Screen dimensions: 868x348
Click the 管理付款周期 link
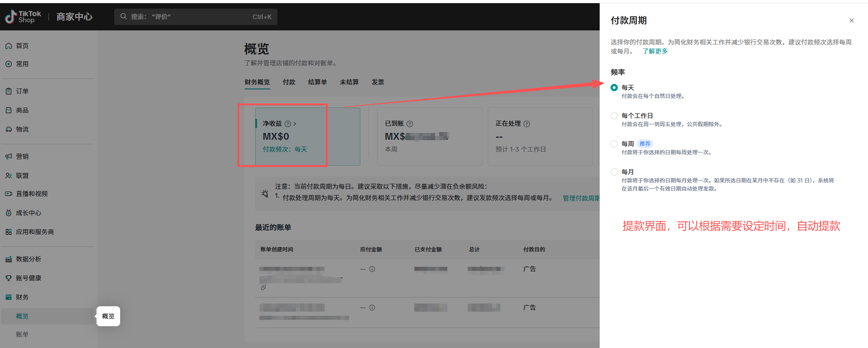(581, 198)
